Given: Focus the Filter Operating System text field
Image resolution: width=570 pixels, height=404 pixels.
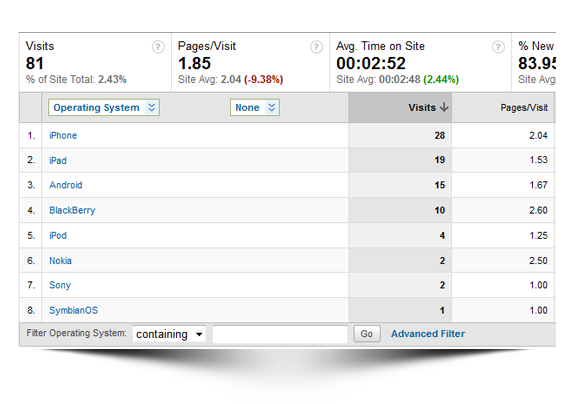Looking at the screenshot, I should click(x=280, y=334).
